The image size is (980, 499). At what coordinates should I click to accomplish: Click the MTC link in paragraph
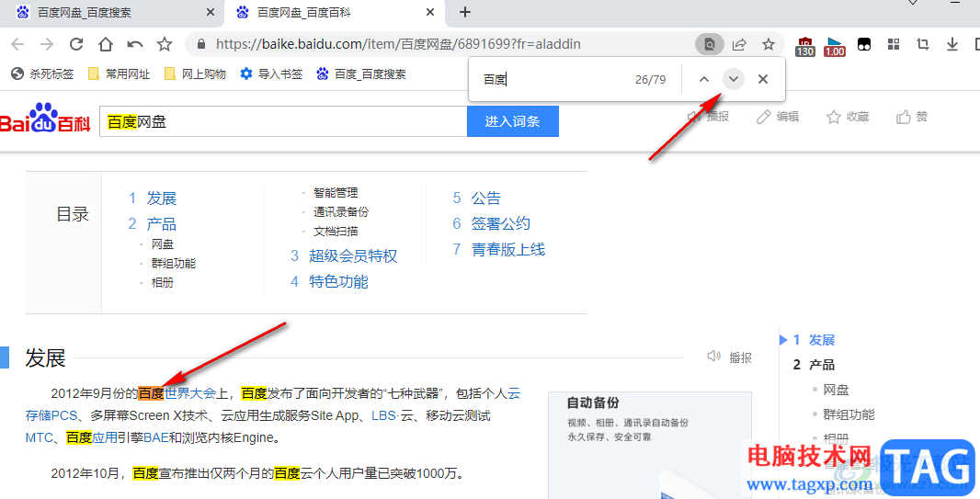40,437
